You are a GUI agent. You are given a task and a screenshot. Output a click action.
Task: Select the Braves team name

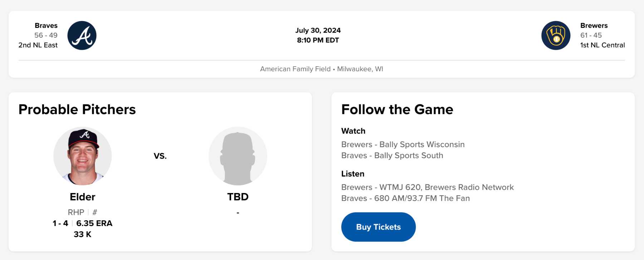point(46,25)
